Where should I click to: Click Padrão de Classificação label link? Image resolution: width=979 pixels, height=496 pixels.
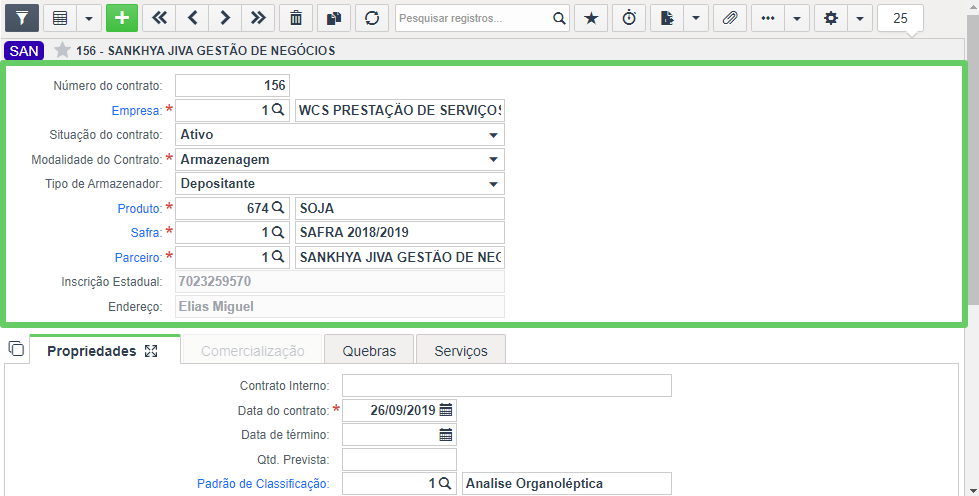[x=263, y=484]
